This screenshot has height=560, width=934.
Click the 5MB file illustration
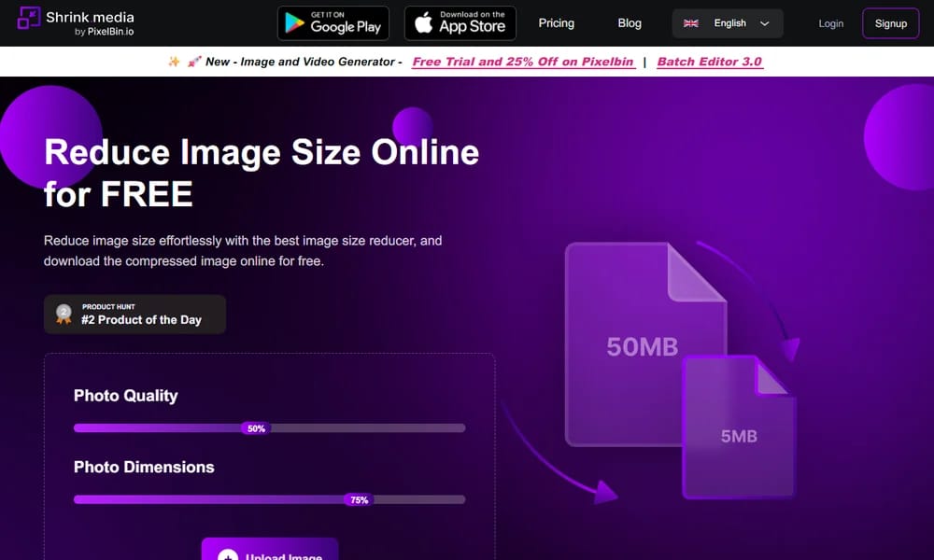point(739,427)
